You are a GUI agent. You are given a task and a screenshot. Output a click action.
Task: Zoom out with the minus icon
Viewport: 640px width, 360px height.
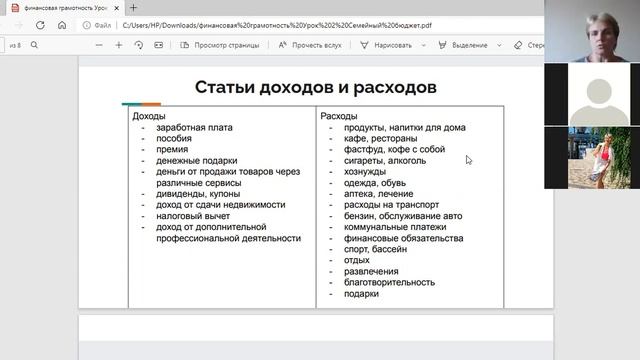(x=99, y=45)
